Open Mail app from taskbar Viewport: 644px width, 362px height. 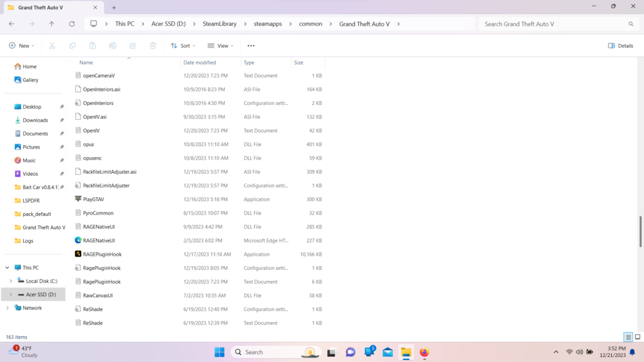click(x=388, y=352)
